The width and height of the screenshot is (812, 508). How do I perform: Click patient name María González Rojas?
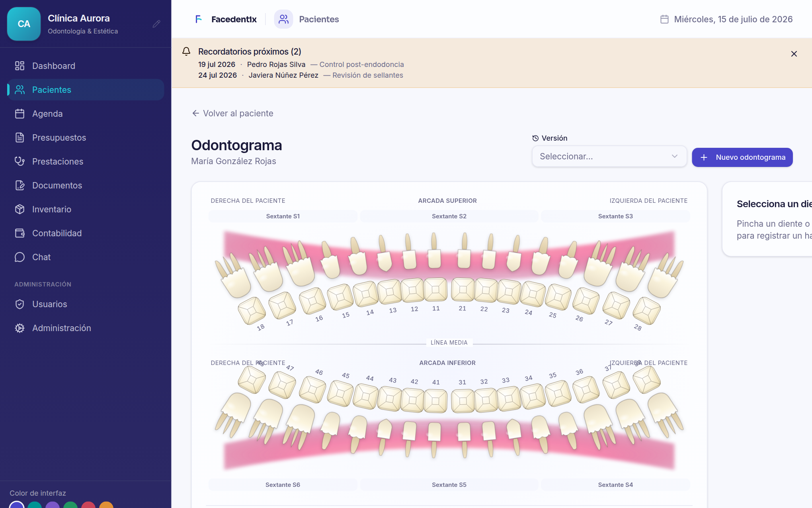tap(234, 161)
